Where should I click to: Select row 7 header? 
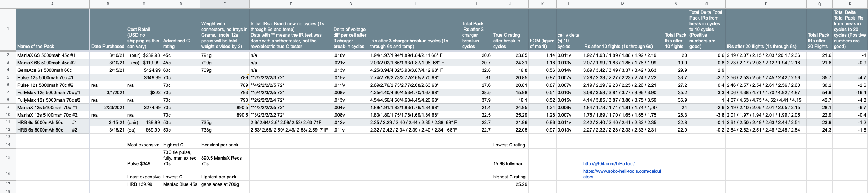8,92
